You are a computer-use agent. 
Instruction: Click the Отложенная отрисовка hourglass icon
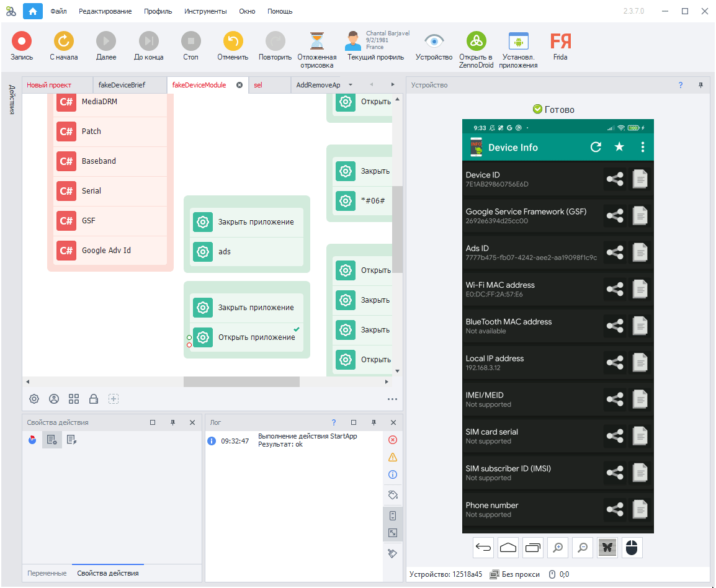coord(317,42)
